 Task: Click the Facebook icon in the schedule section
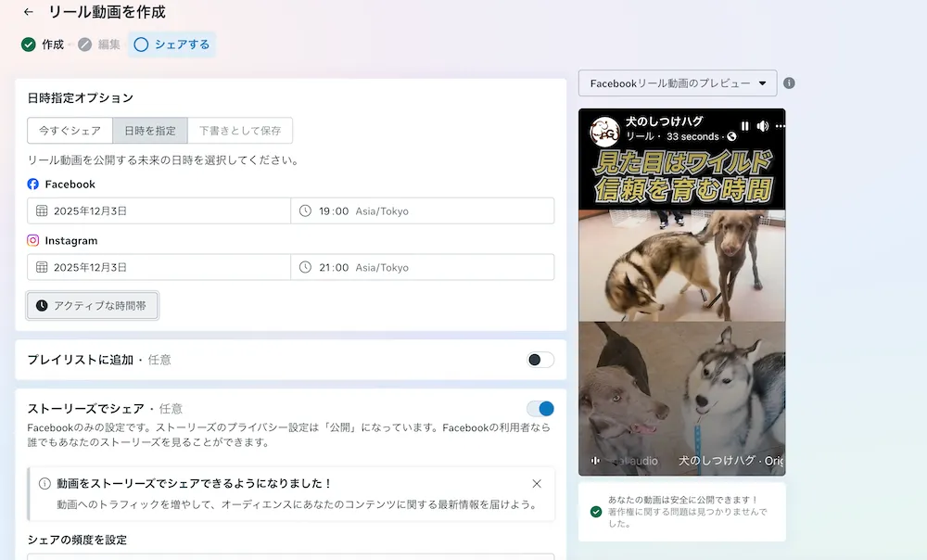click(32, 184)
